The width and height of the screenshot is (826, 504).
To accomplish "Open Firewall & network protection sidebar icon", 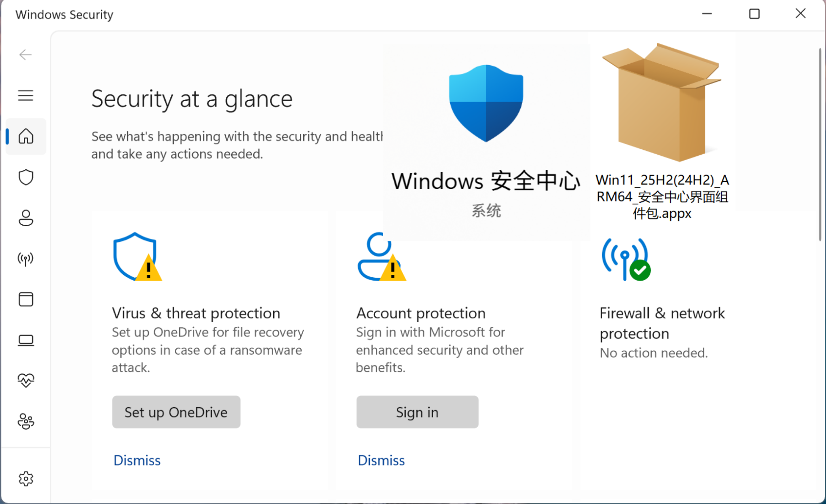I will pyautogui.click(x=26, y=259).
